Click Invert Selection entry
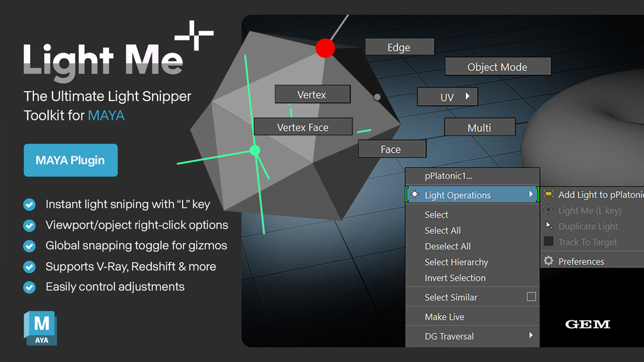Viewport: 644px width, 362px height. (455, 278)
